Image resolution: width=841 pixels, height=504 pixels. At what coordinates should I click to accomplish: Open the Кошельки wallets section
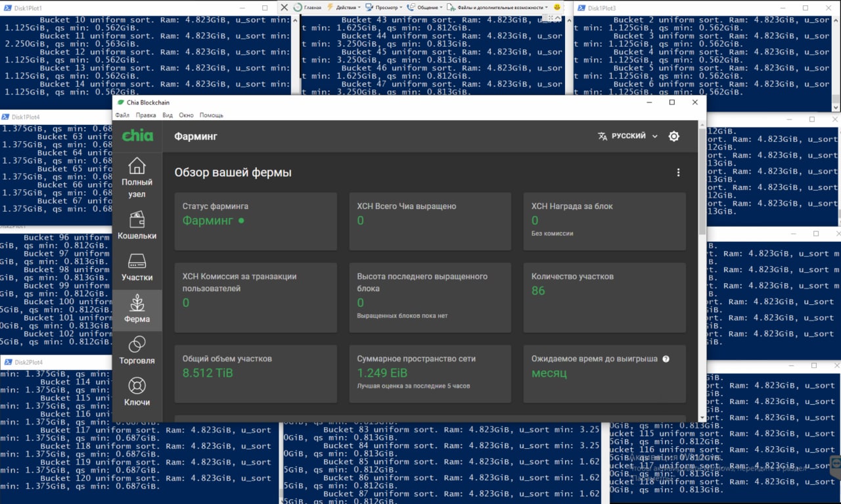[x=137, y=225]
